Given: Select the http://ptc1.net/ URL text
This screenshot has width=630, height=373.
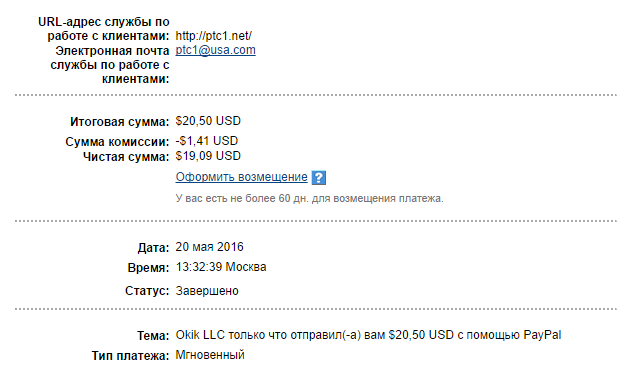Looking at the screenshot, I should coord(213,36).
